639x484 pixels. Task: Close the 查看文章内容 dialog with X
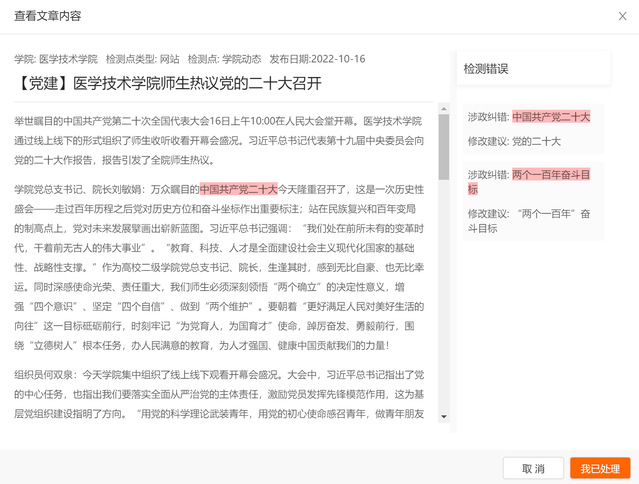coord(618,17)
